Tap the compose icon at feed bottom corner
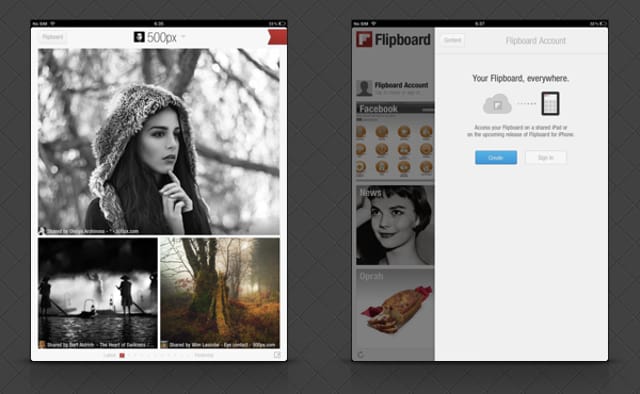Viewport: 640px width, 394px height. 277,355
